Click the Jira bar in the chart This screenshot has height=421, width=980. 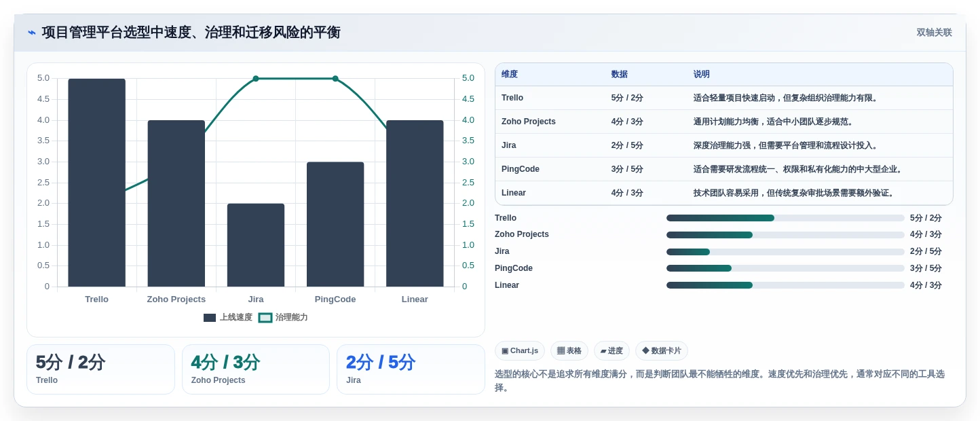point(256,245)
